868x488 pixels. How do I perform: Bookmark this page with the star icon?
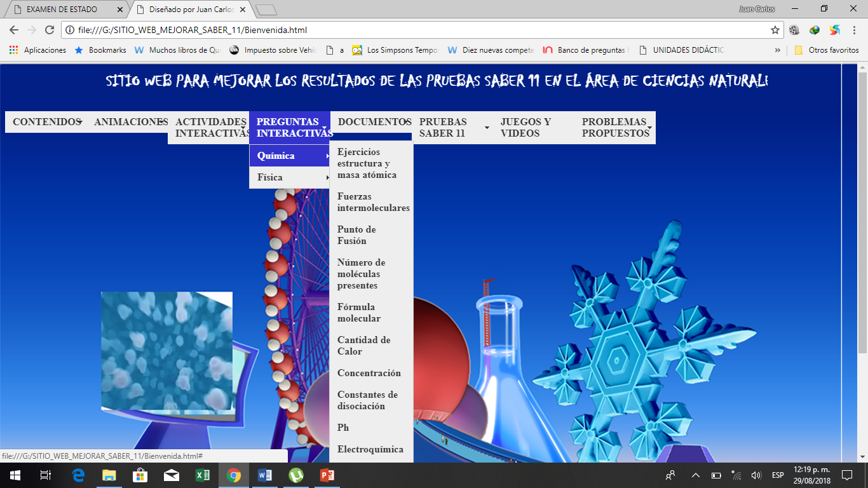pos(775,30)
